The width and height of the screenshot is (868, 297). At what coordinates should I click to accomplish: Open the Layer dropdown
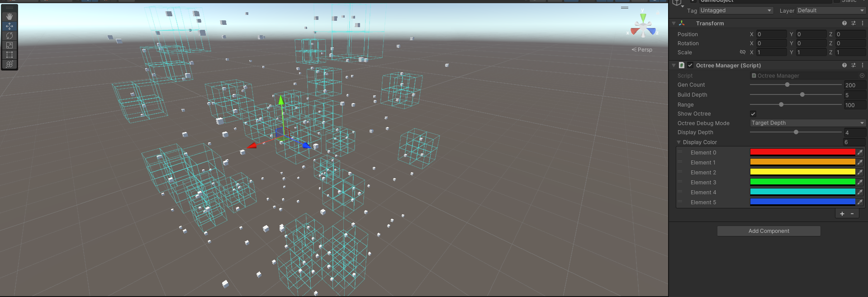click(x=830, y=10)
